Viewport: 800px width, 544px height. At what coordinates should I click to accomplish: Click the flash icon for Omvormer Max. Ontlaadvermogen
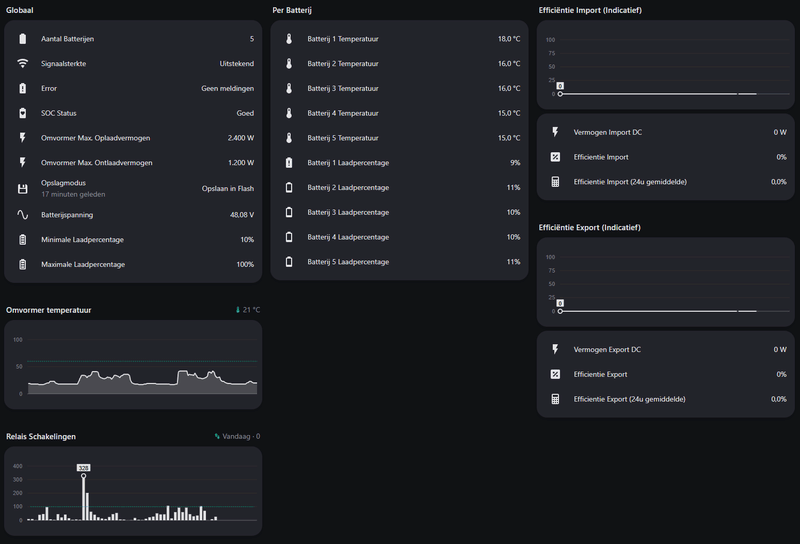(22, 163)
